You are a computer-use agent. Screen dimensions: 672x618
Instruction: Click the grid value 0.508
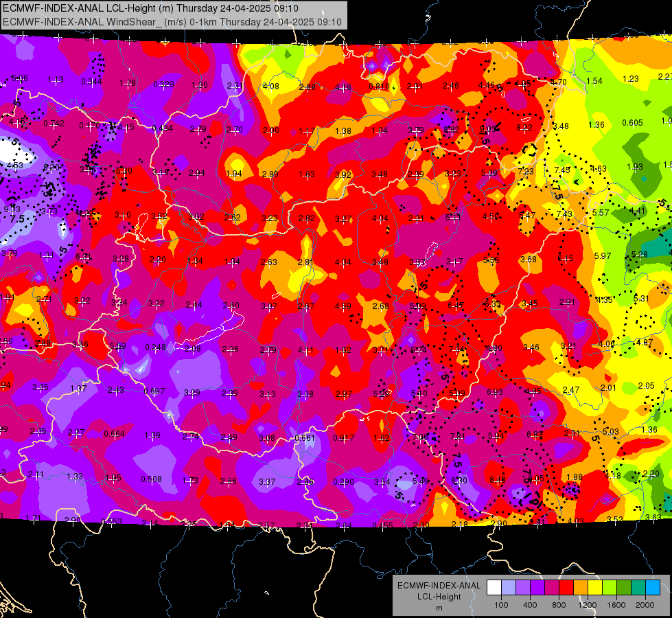point(151,479)
